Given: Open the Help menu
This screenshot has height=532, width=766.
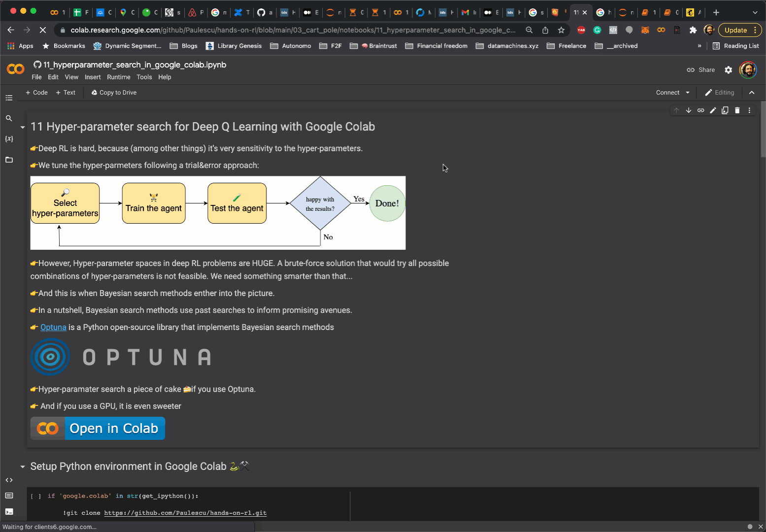Looking at the screenshot, I should point(165,77).
